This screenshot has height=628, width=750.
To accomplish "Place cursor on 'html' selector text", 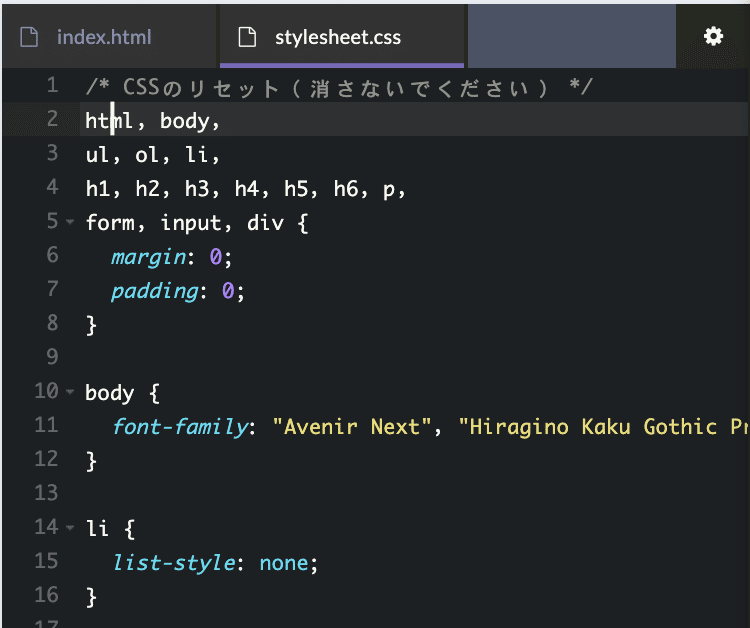I will (109, 121).
